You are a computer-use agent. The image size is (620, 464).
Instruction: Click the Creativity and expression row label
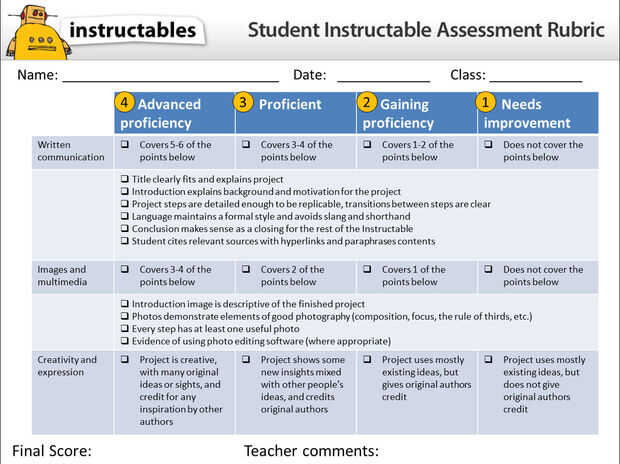tap(68, 365)
